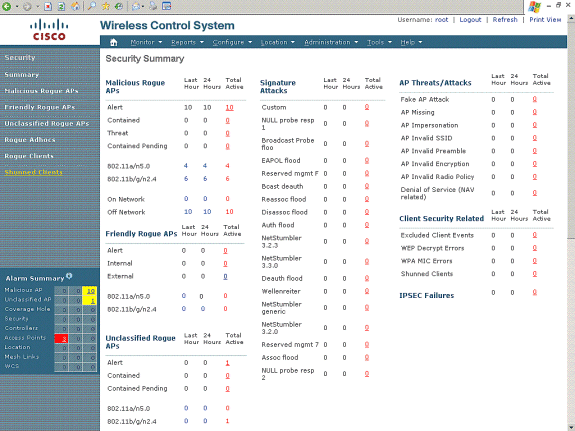The height and width of the screenshot is (431, 575).
Task: Click the IPSEC Failures heading
Action: coord(426,296)
